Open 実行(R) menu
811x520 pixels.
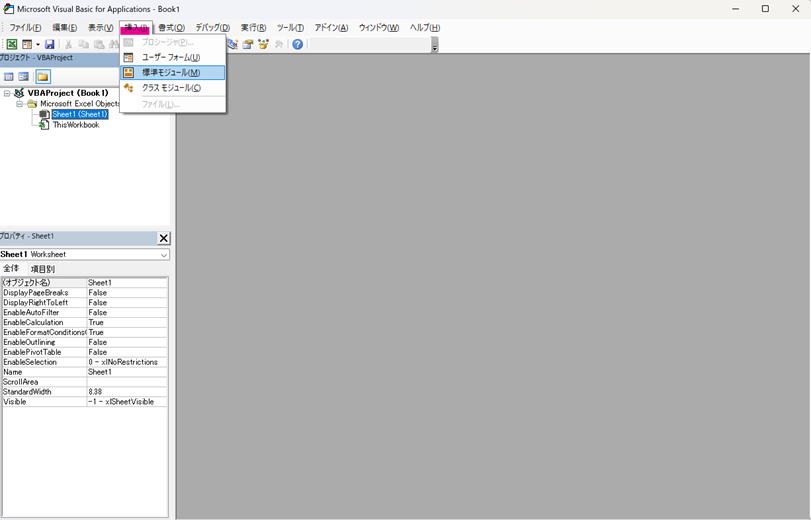point(253,28)
